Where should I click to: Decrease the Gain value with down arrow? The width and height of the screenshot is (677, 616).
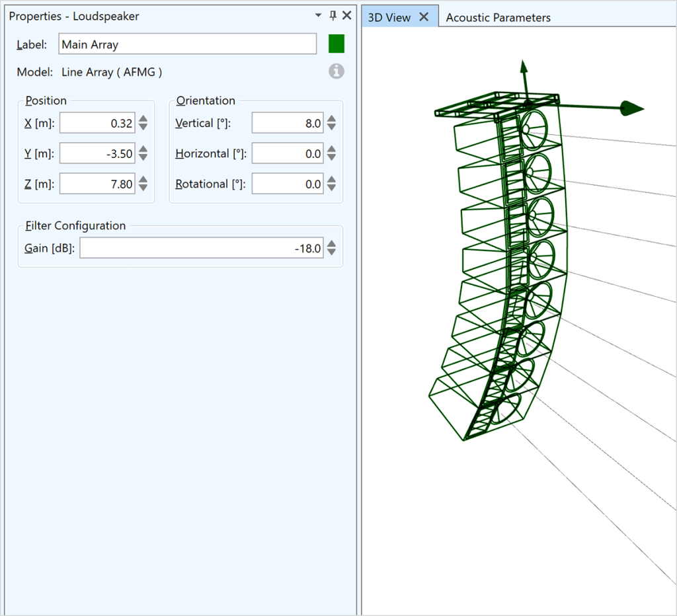pyautogui.click(x=331, y=252)
